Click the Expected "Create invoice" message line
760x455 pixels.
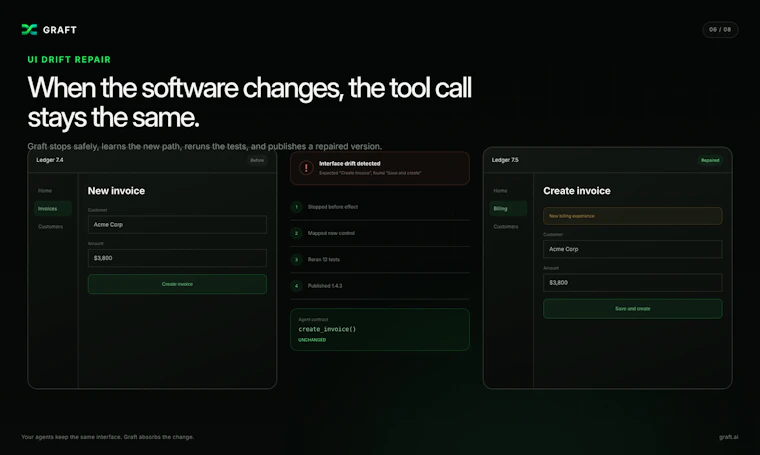(370, 173)
